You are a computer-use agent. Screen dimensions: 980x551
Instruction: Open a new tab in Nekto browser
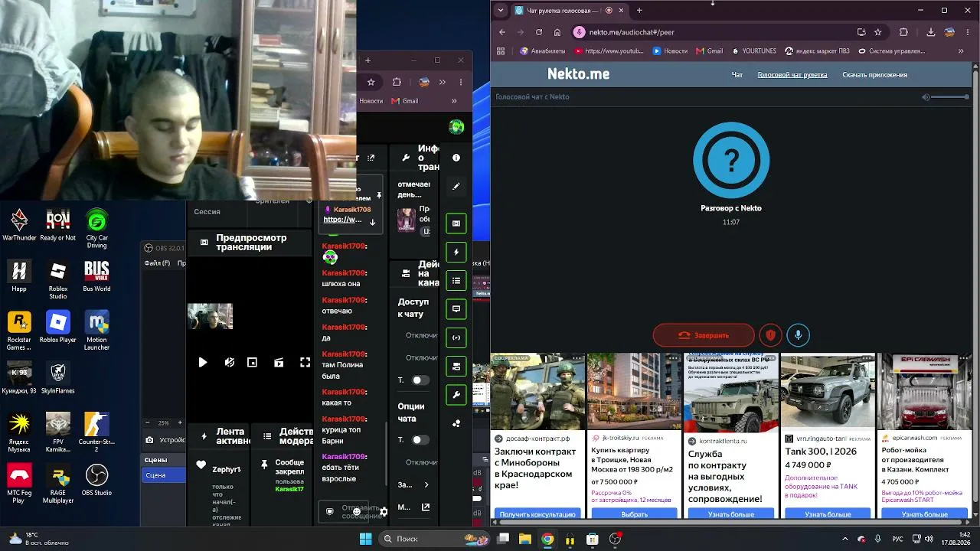[639, 11]
